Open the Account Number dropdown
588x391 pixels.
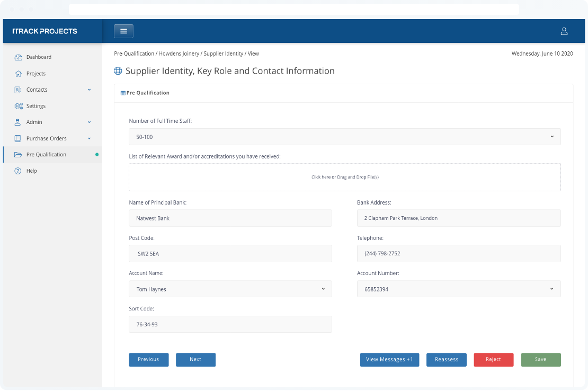pos(458,289)
